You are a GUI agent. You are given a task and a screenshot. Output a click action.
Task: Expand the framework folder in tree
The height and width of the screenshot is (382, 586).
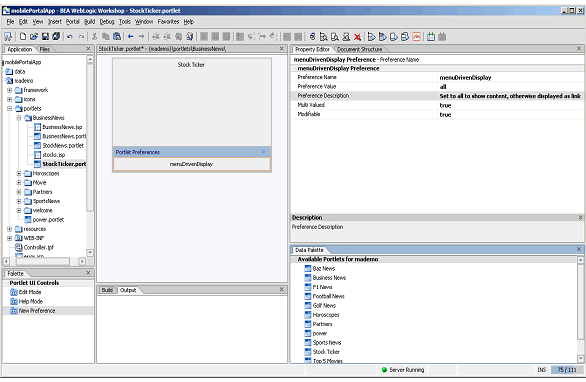click(10, 90)
